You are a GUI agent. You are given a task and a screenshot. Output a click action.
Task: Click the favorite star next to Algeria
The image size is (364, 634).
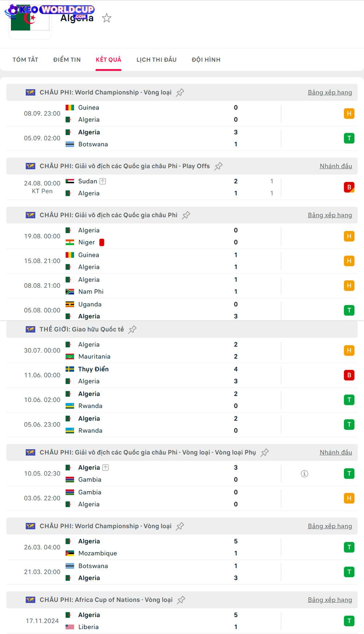[107, 18]
